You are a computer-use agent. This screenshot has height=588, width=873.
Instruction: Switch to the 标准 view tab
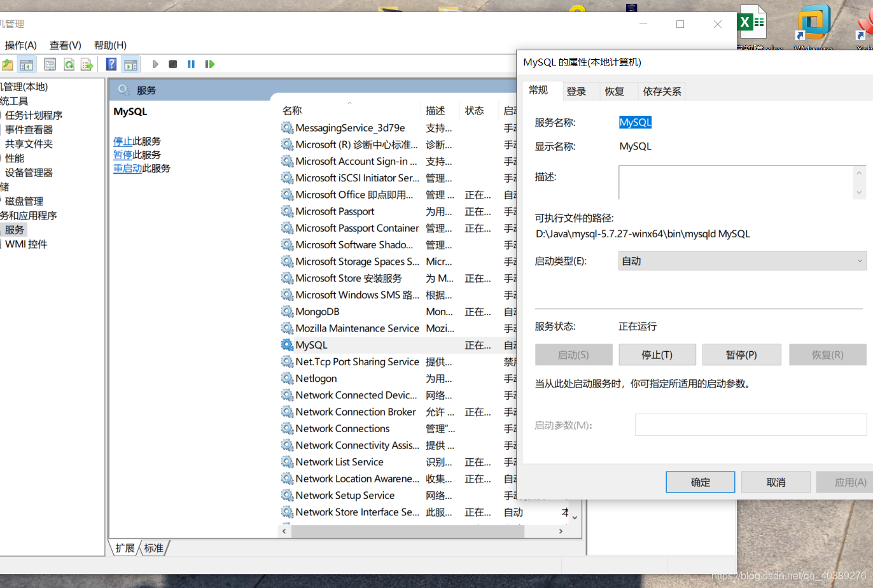point(154,548)
